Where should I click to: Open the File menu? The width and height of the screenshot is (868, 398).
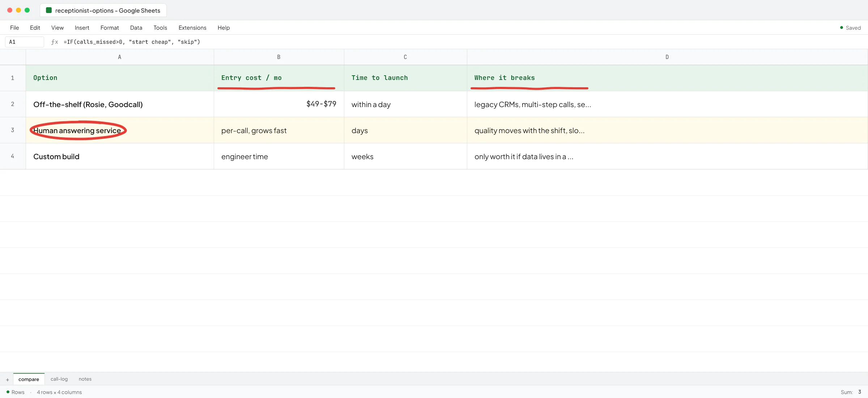14,28
